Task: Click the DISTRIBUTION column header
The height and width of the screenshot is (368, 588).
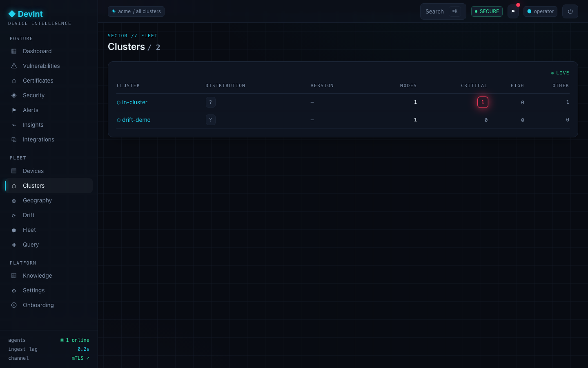Action: [225, 85]
